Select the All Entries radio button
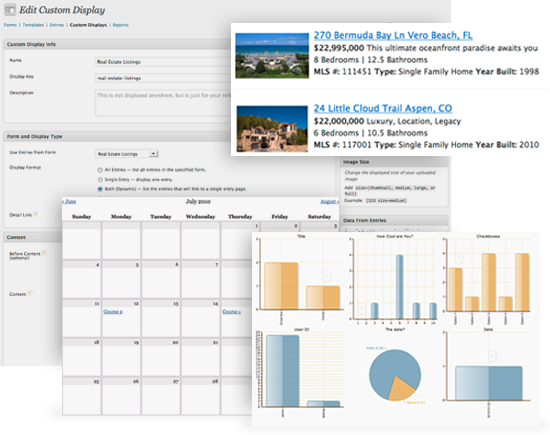Screen dimensions: 550x435 pyautogui.click(x=100, y=170)
